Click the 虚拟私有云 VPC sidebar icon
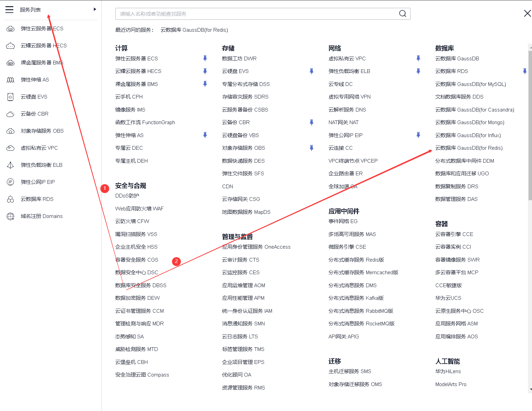Image resolution: width=532 pixels, height=411 pixels. (11, 148)
